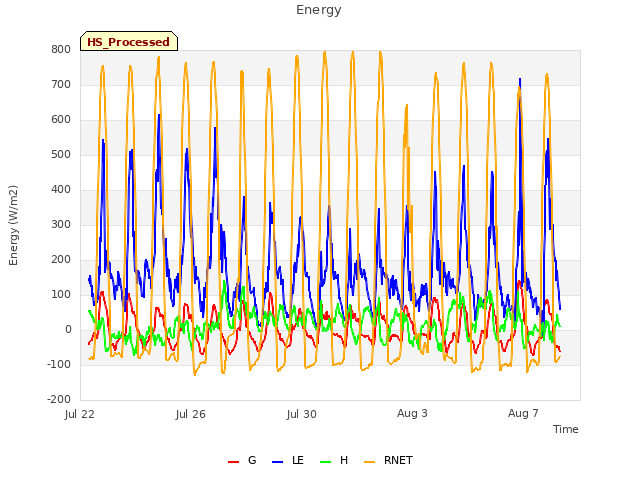
Task: Click the chart title Energy
Action: (319, 10)
